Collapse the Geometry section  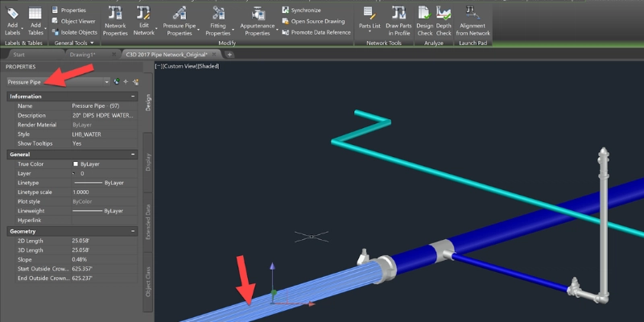click(133, 231)
